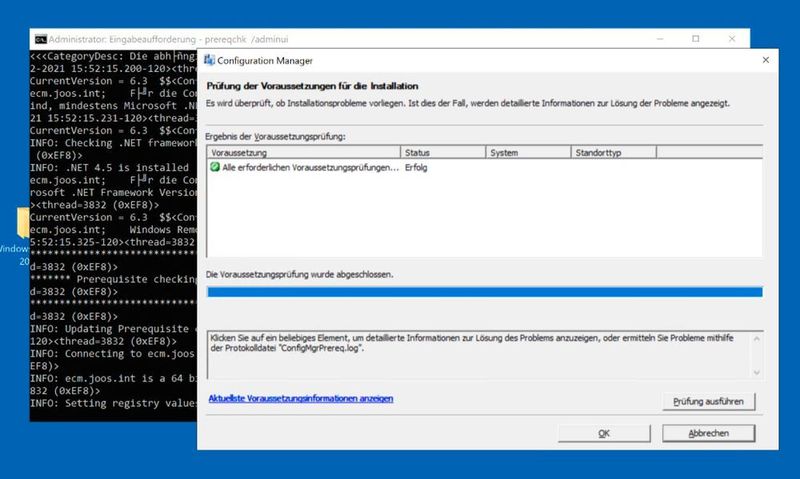This screenshot has width=800, height=479.
Task: Click 'INFO: Checking .NET framework' console line
Action: click(113, 143)
